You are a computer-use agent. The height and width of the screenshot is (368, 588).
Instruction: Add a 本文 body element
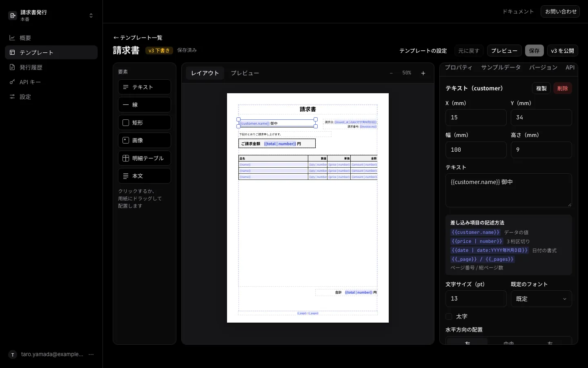[x=145, y=176]
